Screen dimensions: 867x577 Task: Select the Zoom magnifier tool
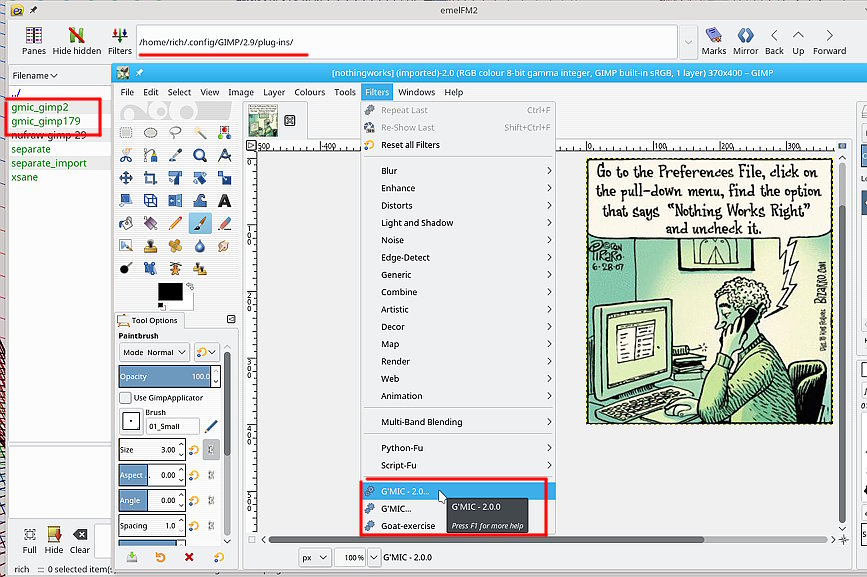click(x=200, y=155)
